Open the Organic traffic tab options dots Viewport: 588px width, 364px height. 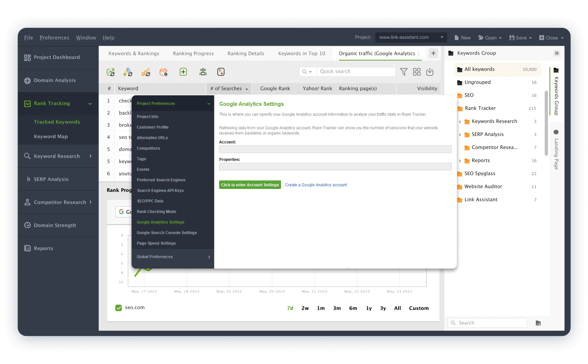pos(419,54)
